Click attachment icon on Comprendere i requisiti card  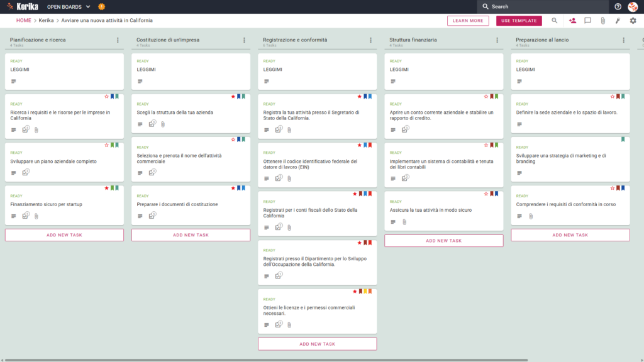coord(531,216)
